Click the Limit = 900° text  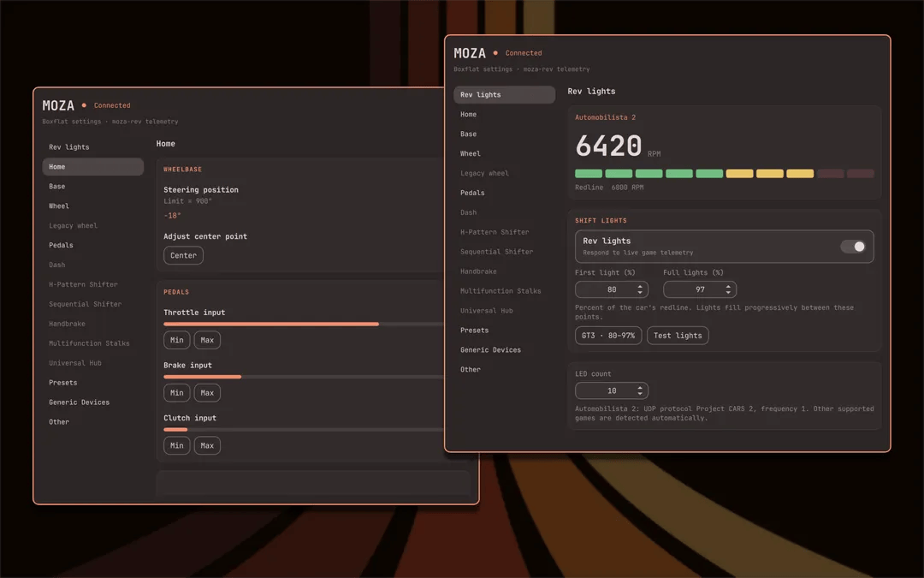[187, 201]
